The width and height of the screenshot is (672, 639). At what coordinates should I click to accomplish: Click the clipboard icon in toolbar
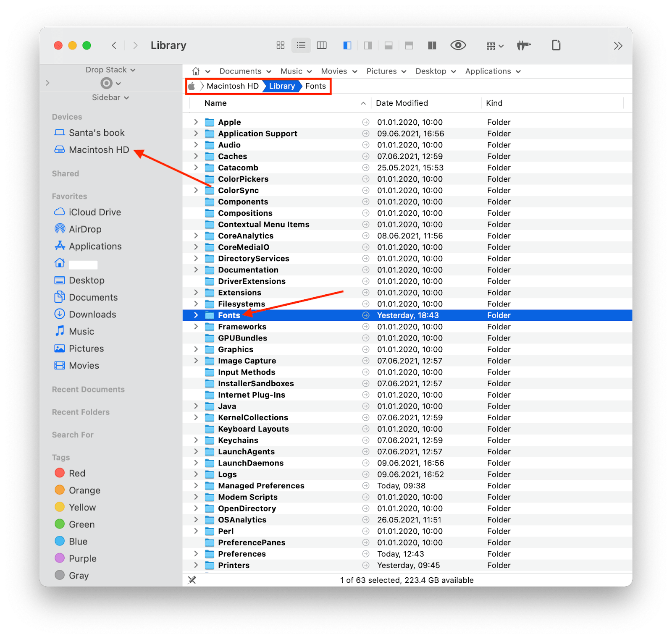(x=556, y=45)
